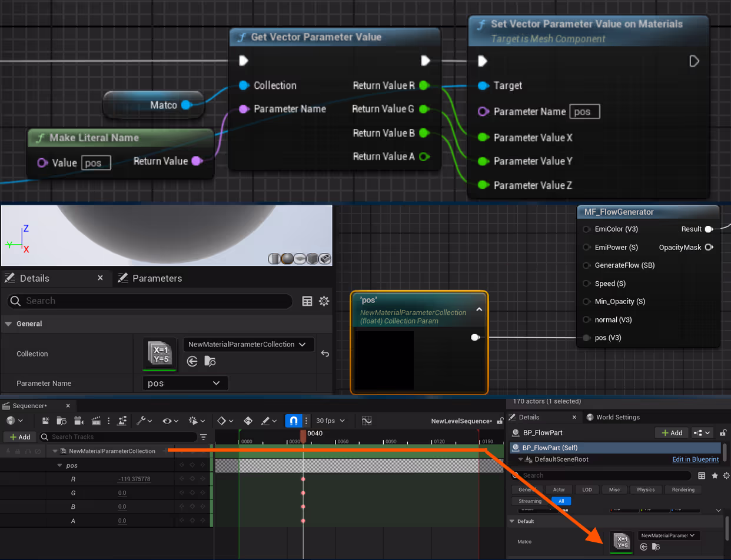The height and width of the screenshot is (560, 731).
Task: Select the cube preview mesh icon
Action: pyautogui.click(x=313, y=258)
